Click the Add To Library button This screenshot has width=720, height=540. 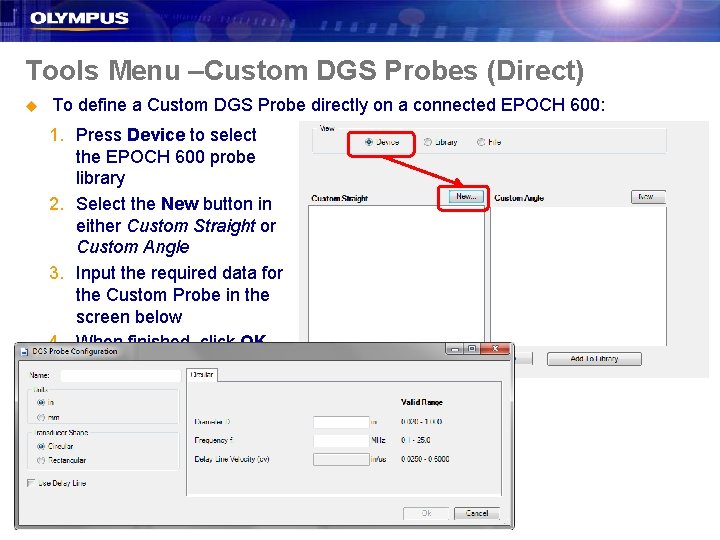click(x=594, y=359)
